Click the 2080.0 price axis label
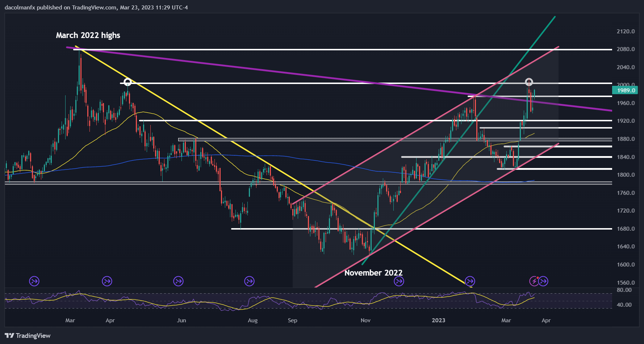 [626, 49]
